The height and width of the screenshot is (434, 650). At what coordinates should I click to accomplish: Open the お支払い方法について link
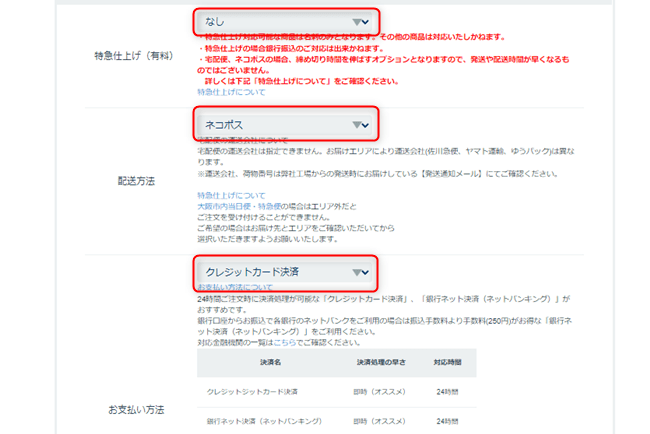pyautogui.click(x=235, y=287)
